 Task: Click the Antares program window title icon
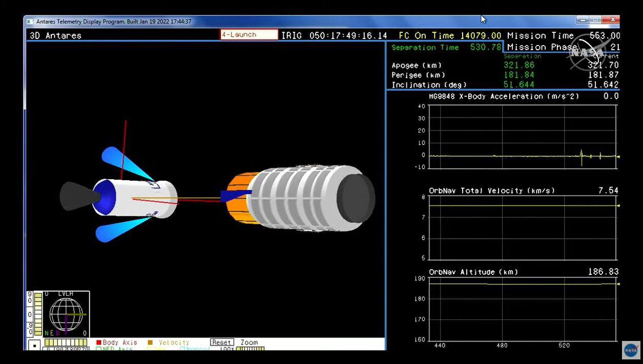(x=30, y=22)
